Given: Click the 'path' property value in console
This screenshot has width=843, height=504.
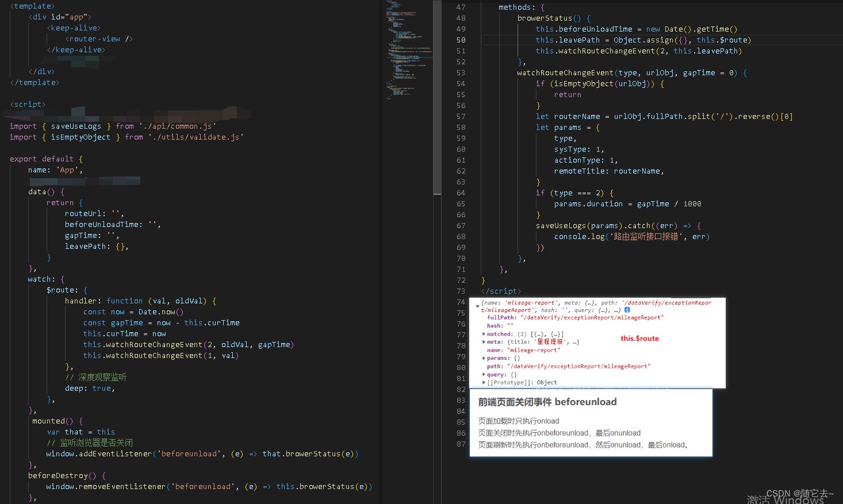Looking at the screenshot, I should 578,367.
